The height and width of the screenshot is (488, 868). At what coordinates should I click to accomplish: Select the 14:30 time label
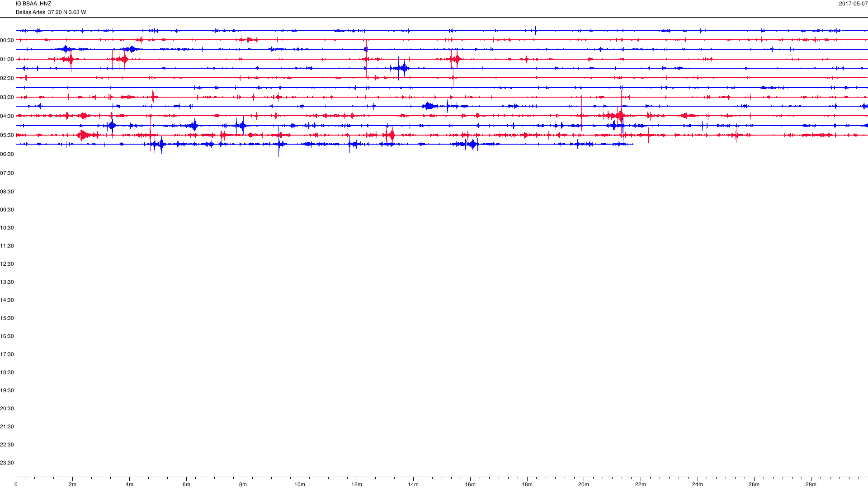pyautogui.click(x=7, y=300)
